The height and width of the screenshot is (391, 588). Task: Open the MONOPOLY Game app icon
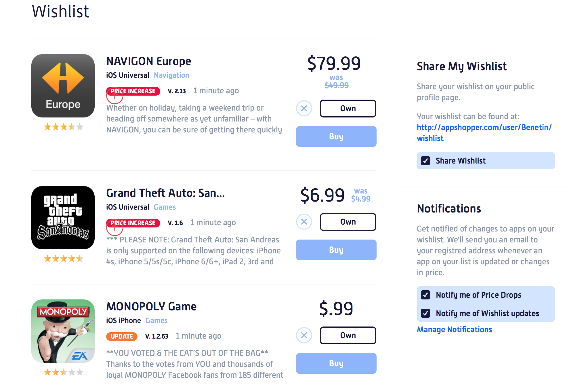(63, 331)
